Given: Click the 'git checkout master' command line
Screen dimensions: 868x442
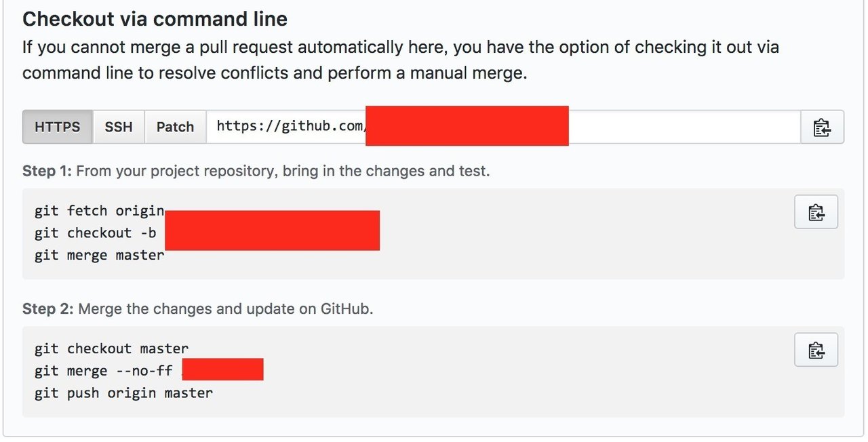Looking at the screenshot, I should point(111,348).
